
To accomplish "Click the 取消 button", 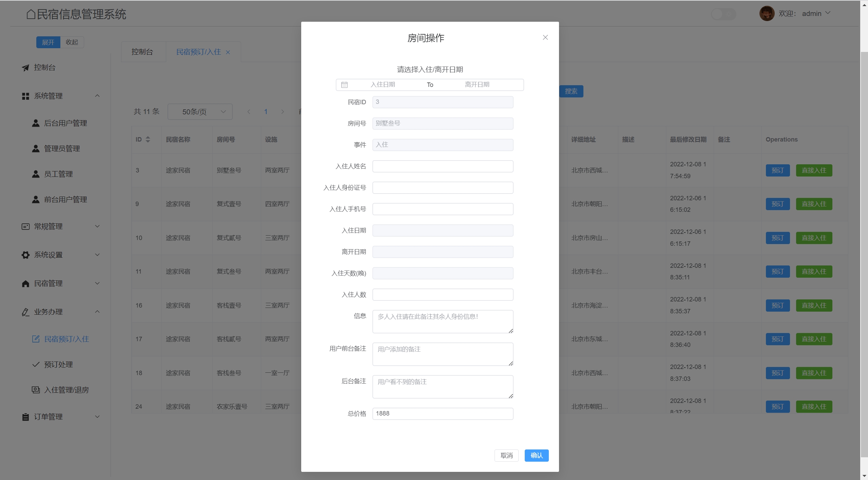I will [x=506, y=456].
